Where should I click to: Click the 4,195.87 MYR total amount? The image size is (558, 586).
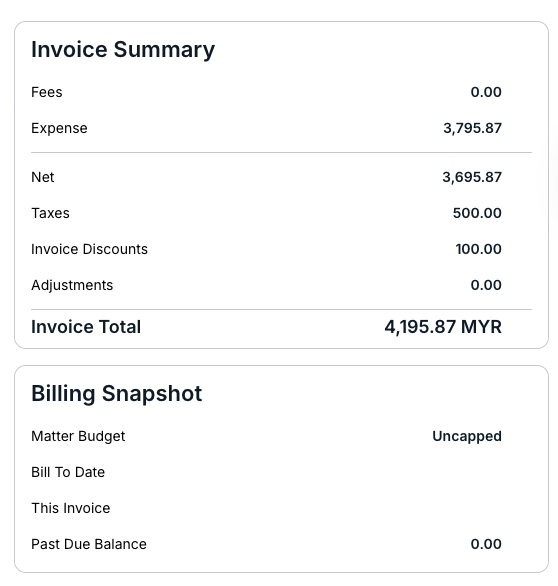click(443, 327)
